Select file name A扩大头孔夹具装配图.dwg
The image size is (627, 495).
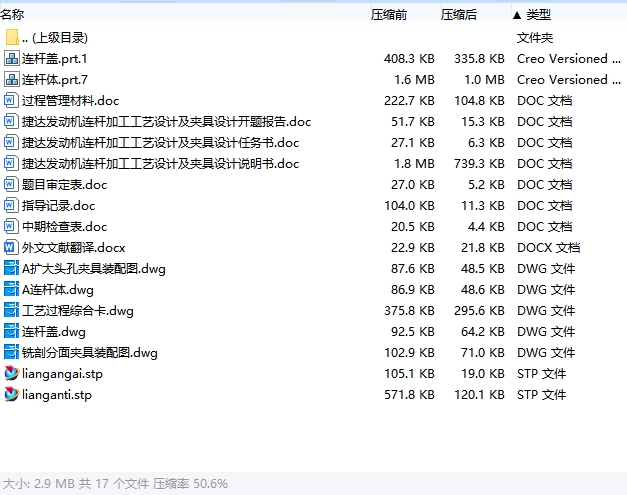pyautogui.click(x=94, y=269)
